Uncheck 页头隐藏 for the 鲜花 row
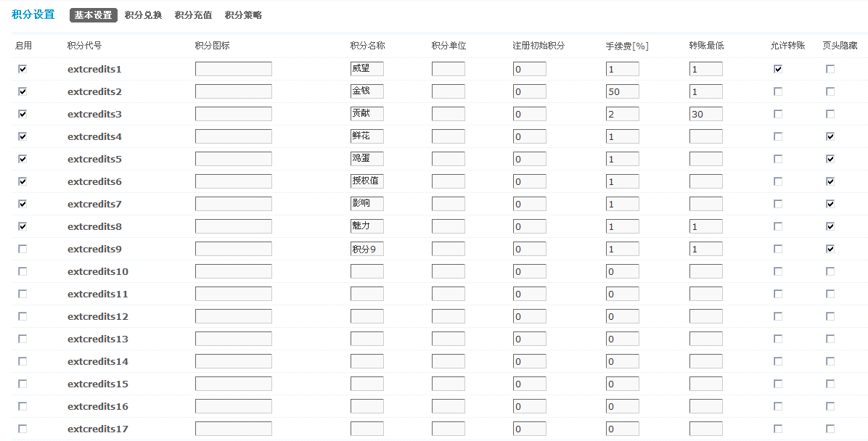 (x=830, y=136)
